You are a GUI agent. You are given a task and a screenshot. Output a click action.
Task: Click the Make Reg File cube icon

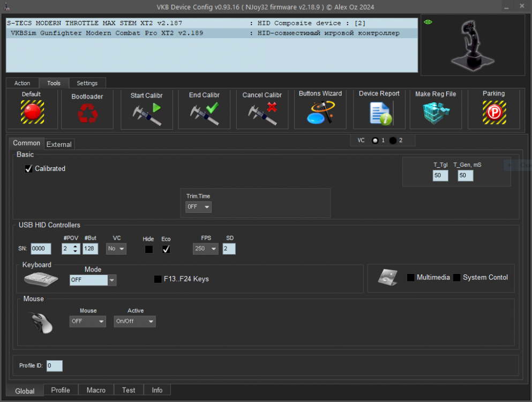(436, 113)
